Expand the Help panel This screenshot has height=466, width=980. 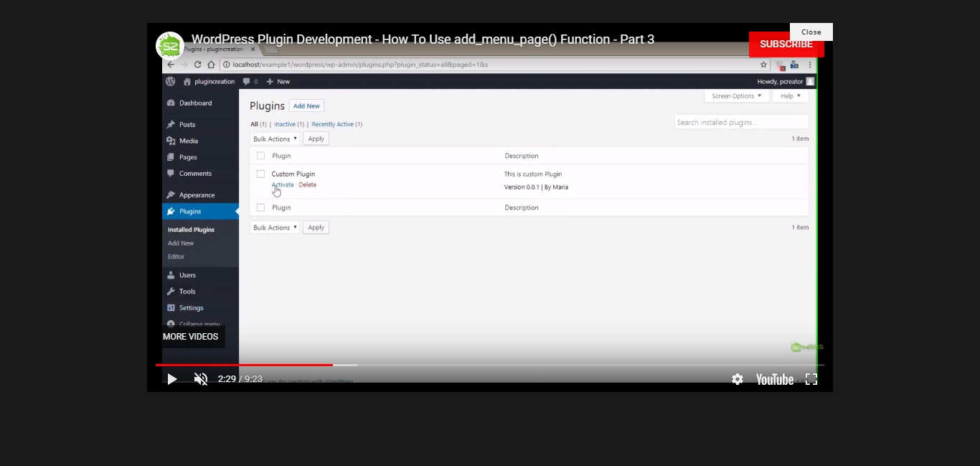tap(790, 96)
